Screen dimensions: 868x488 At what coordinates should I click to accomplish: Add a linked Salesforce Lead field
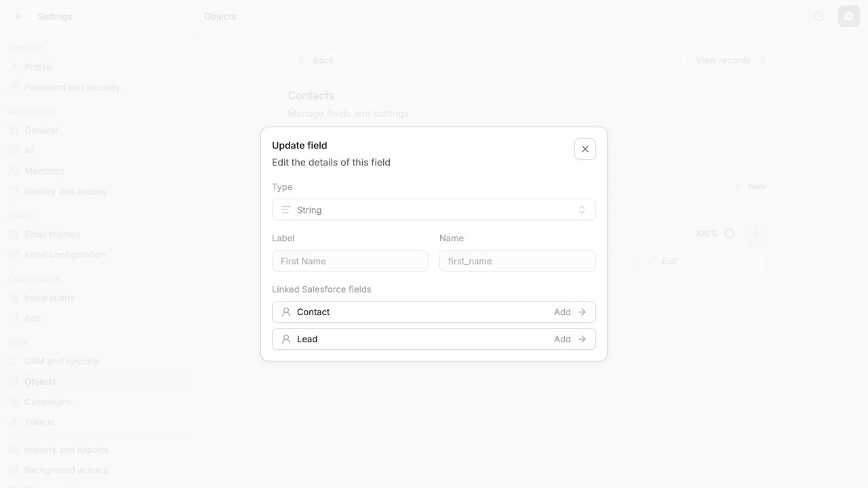pyautogui.click(x=434, y=339)
